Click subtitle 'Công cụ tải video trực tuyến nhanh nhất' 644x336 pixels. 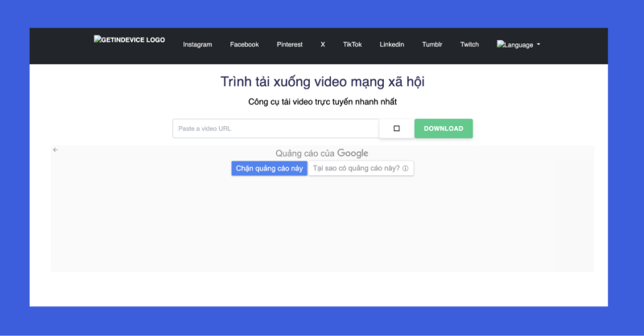click(x=323, y=102)
